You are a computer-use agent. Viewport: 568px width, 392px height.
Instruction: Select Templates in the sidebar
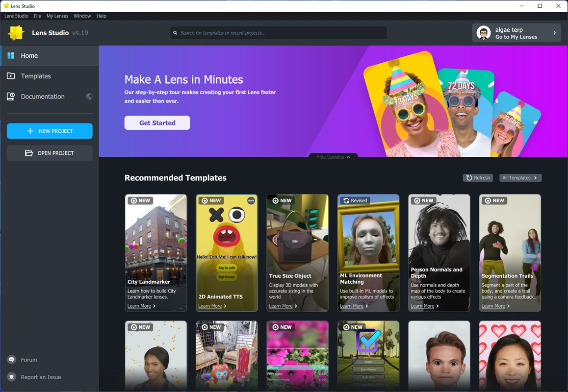(50, 76)
